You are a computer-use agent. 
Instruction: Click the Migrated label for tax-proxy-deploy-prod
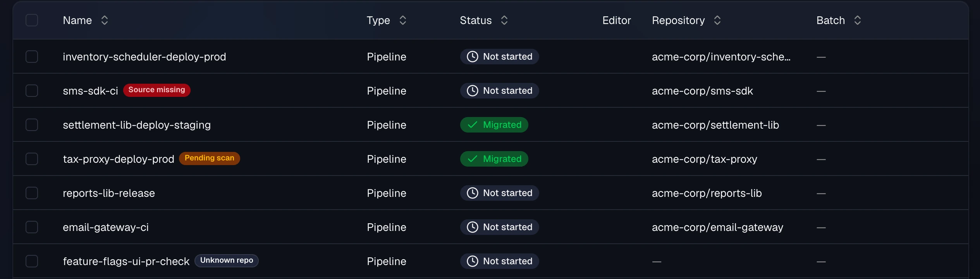(502, 159)
